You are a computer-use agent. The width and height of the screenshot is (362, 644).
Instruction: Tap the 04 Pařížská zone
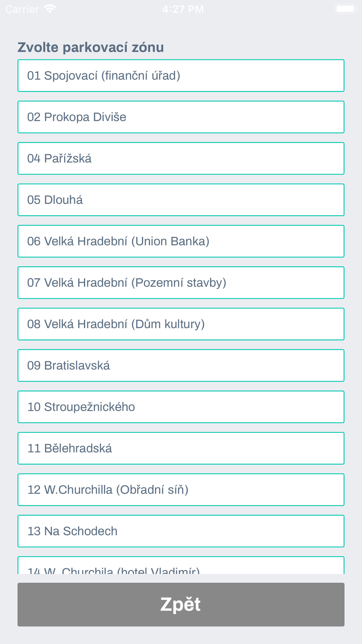point(181,158)
